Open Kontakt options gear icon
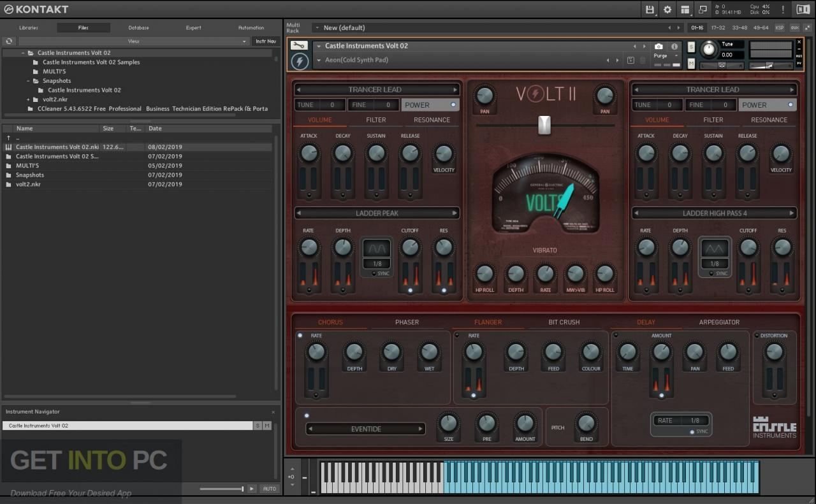This screenshot has width=816, height=504. [x=667, y=10]
